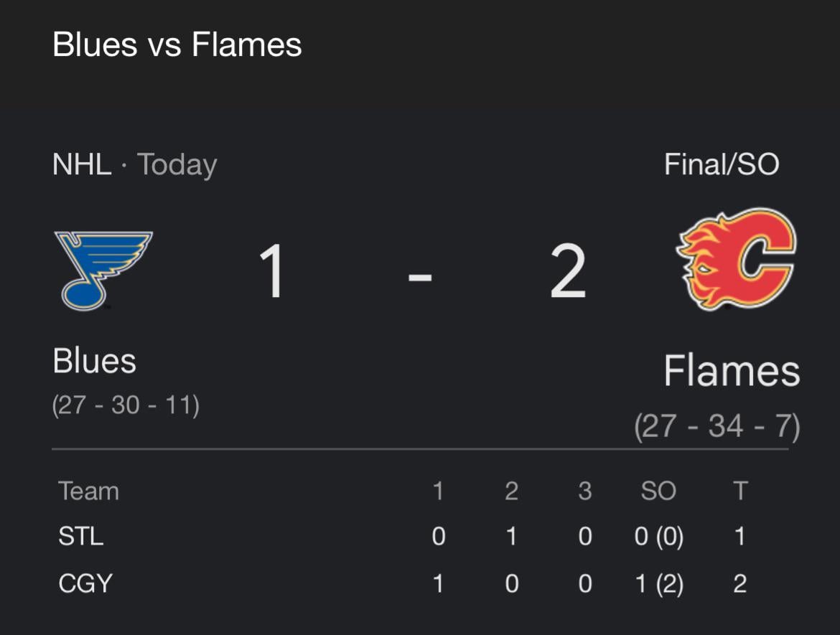Click the Final/SO status label
840x635 pixels.
point(722,164)
